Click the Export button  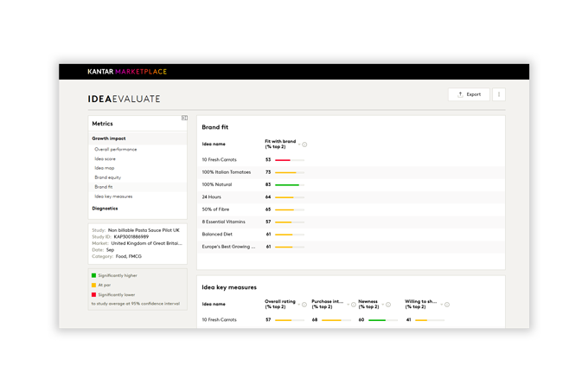pyautogui.click(x=469, y=94)
